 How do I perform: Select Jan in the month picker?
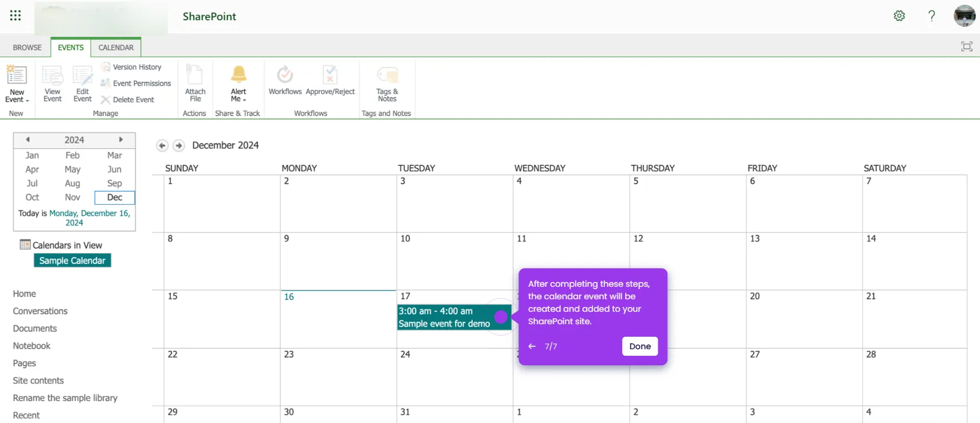[x=32, y=155]
